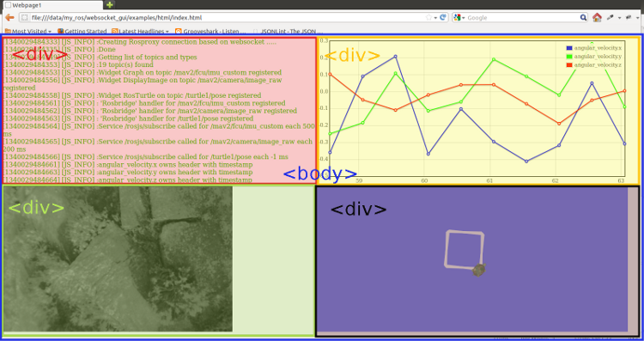Click the log line '19 topic(s) found'
The width and height of the screenshot is (644, 341).
[78, 64]
